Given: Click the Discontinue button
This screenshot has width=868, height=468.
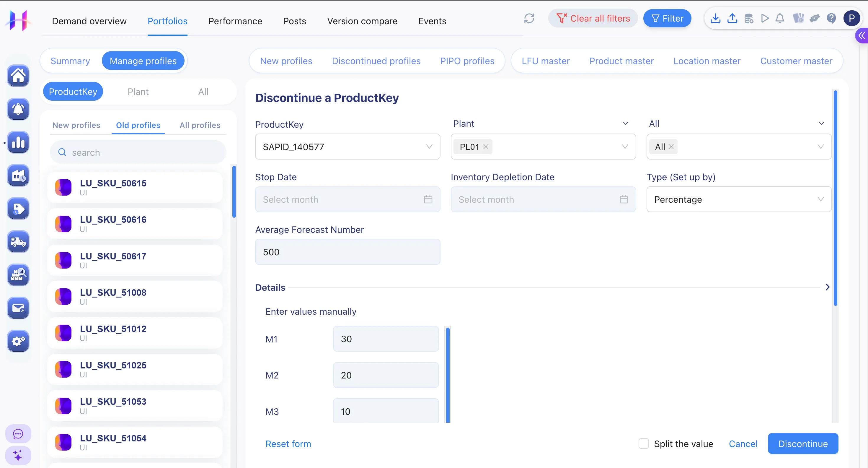Looking at the screenshot, I should pyautogui.click(x=803, y=443).
